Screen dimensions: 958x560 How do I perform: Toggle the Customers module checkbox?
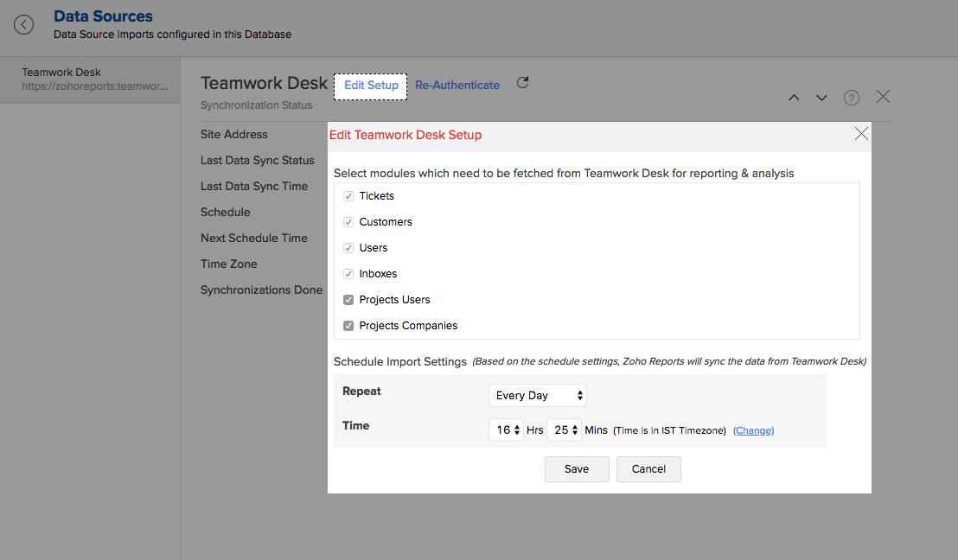(348, 222)
